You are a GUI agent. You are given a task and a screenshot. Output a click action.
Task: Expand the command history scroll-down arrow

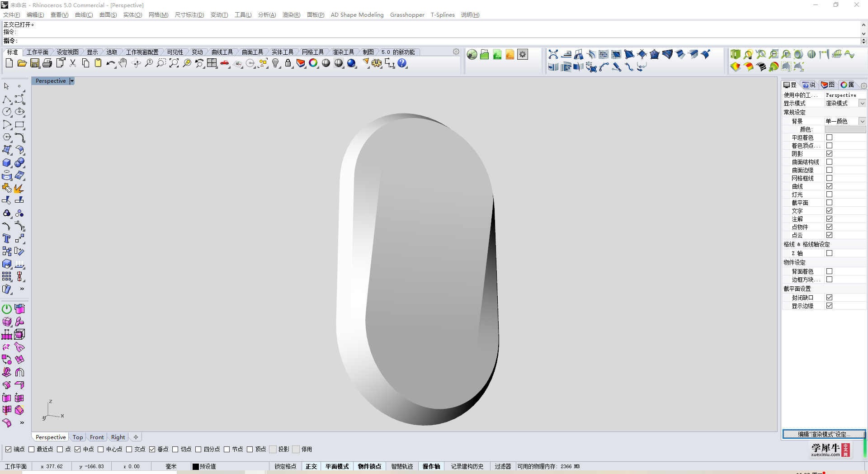tap(863, 33)
